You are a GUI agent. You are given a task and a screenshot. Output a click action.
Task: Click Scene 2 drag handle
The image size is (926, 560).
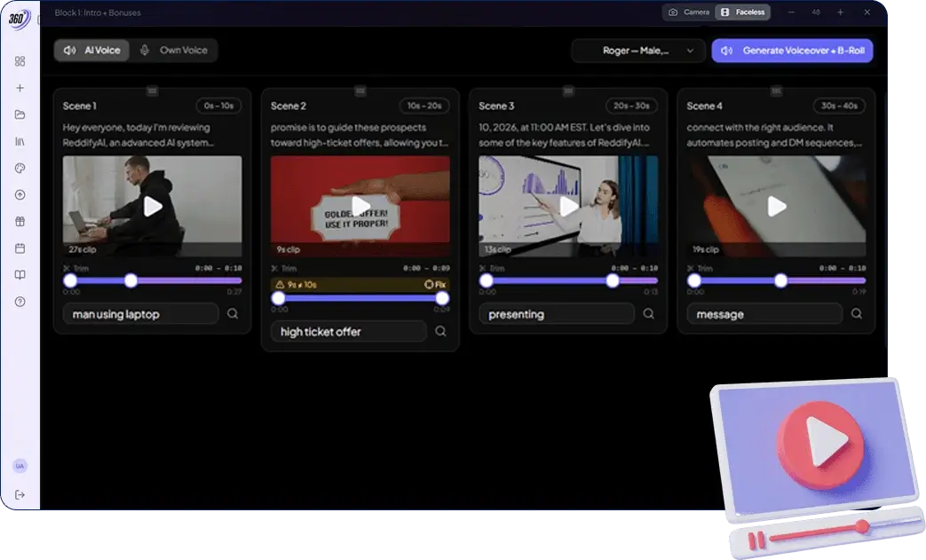click(360, 91)
